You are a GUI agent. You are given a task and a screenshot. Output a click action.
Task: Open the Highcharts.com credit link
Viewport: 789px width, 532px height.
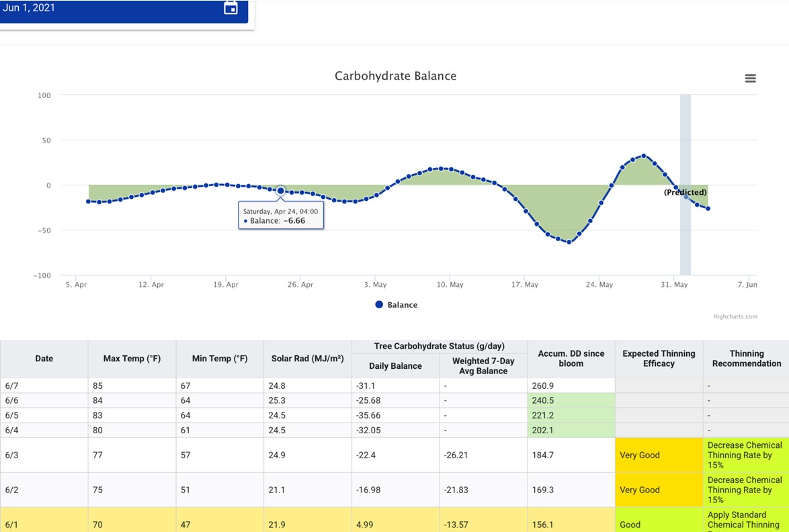[735, 316]
